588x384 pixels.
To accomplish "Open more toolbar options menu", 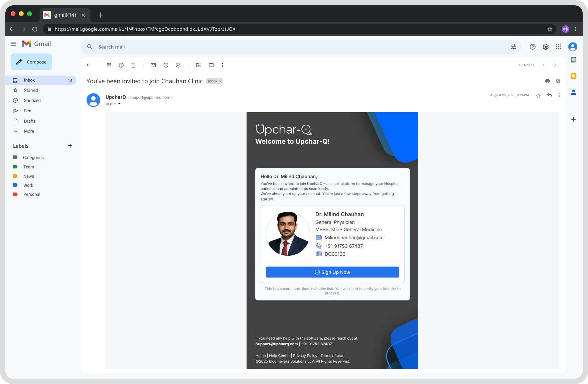I will [x=223, y=65].
